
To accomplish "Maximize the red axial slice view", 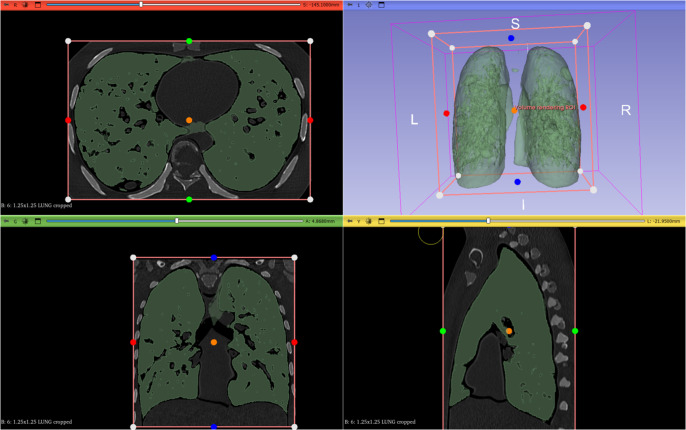I will [x=38, y=5].
